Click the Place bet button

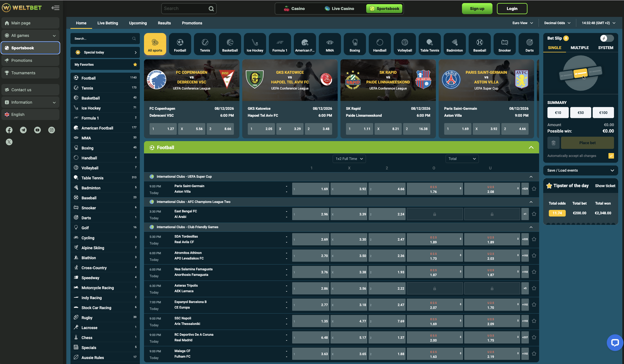(587, 143)
